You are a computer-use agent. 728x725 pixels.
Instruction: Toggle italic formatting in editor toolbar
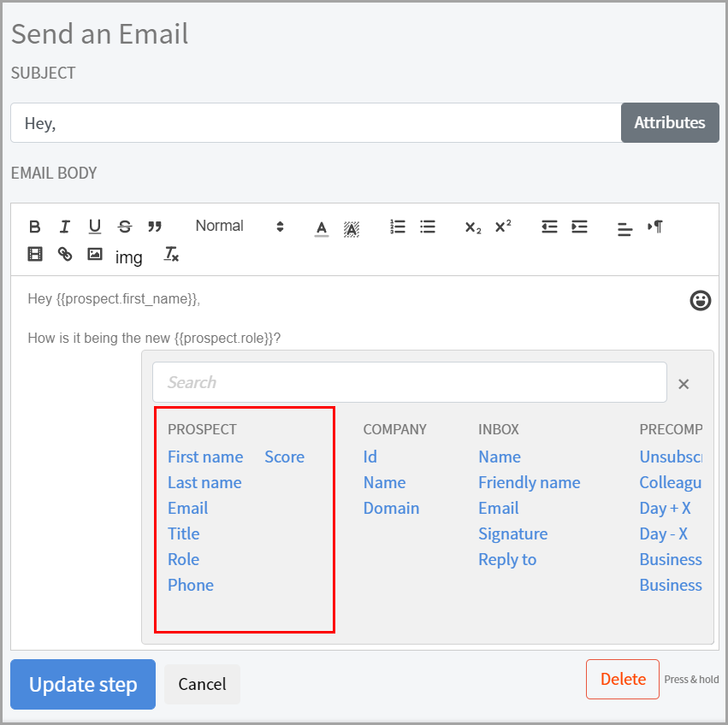coord(65,227)
